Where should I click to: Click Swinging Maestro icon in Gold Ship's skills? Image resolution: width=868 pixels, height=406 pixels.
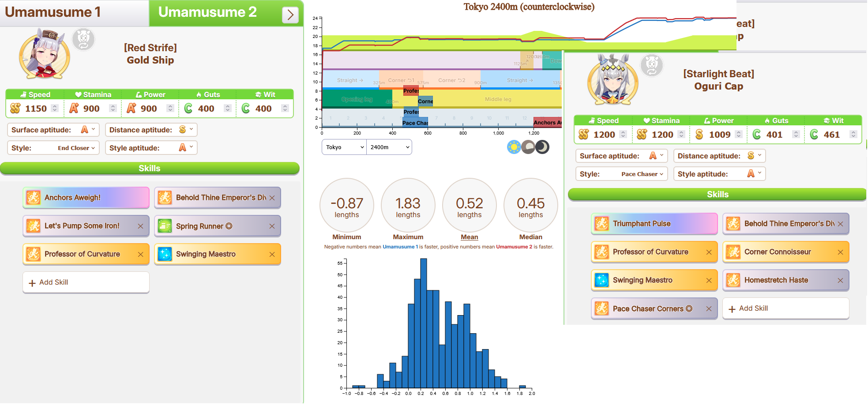[165, 254]
